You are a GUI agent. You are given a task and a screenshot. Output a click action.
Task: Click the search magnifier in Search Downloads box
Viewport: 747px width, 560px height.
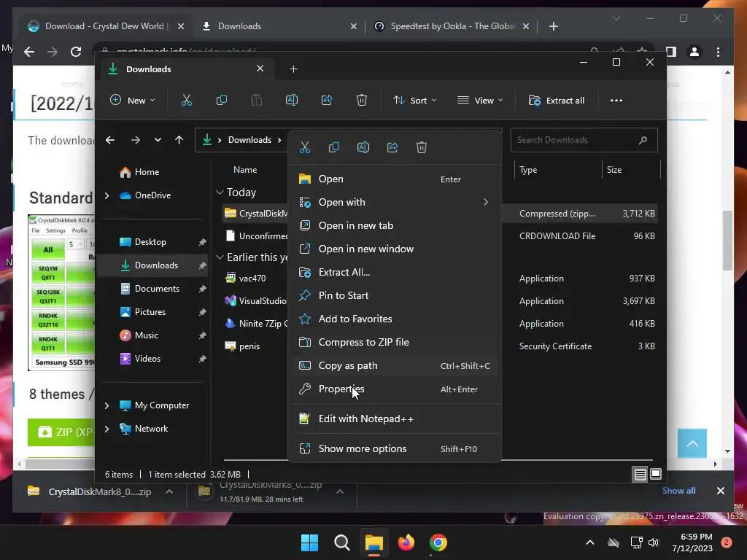pyautogui.click(x=643, y=140)
